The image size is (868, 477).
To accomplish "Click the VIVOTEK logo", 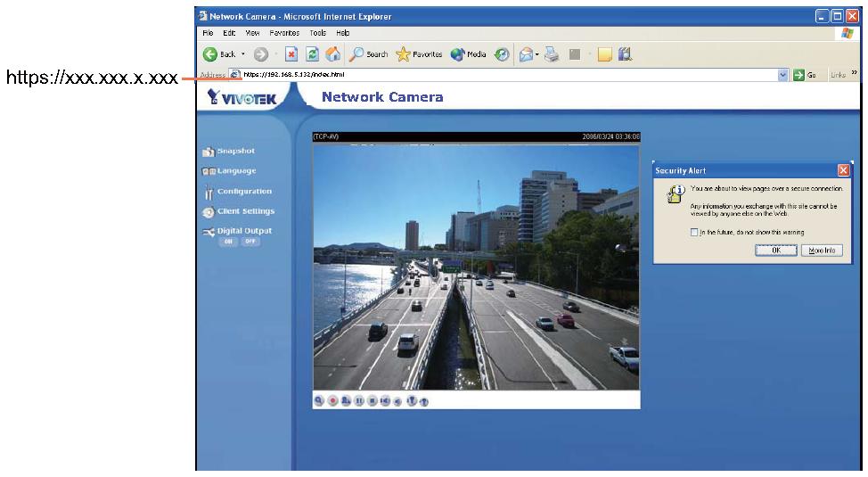I will point(242,97).
